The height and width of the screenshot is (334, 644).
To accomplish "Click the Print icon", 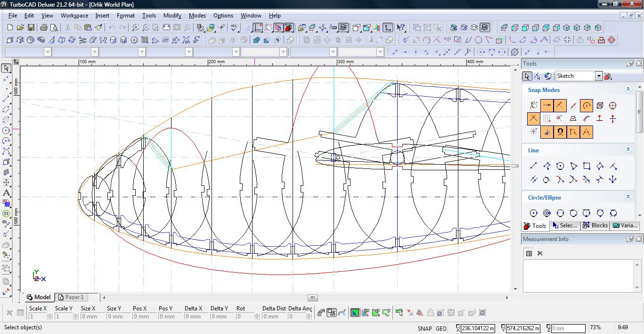I will tap(44, 28).
